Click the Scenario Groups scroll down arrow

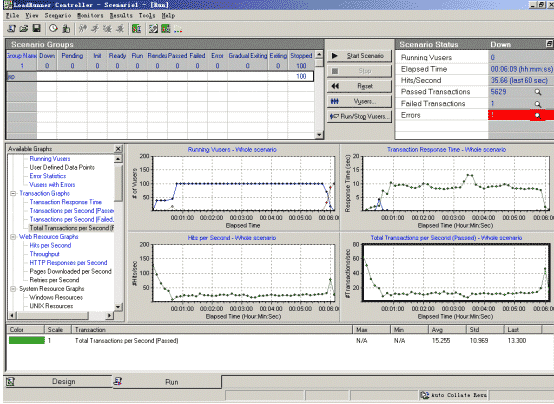319,135
